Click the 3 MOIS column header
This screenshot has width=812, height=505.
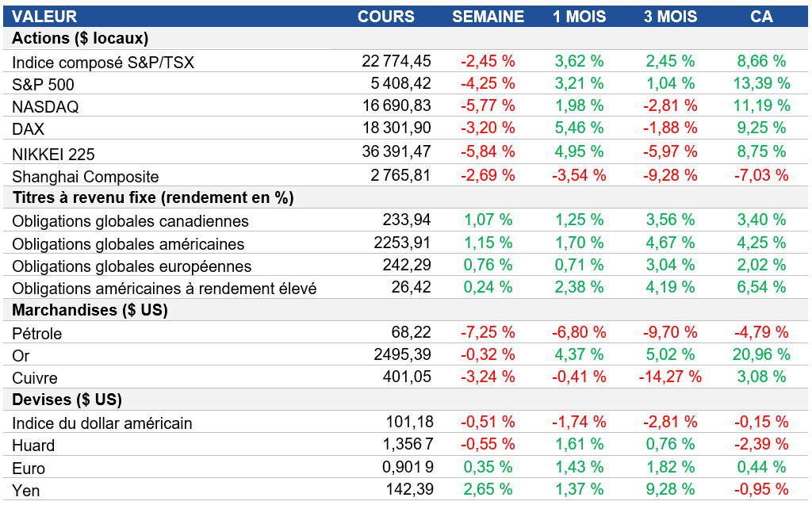670,17
